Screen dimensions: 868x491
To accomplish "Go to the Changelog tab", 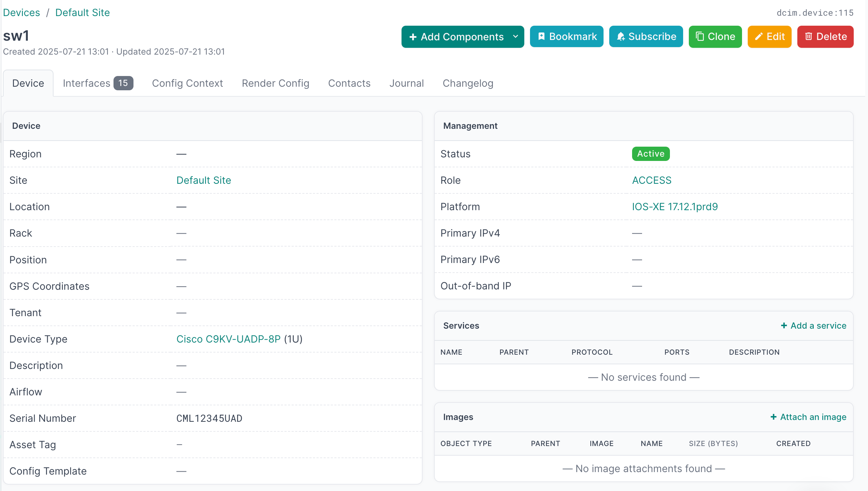I will click(468, 83).
